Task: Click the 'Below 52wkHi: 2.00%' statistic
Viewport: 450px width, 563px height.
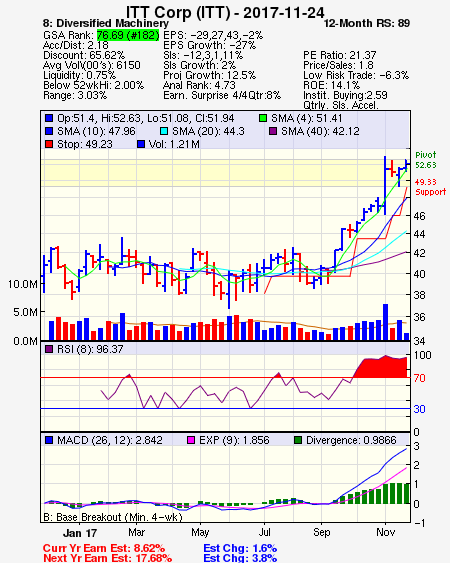Action: [93, 85]
